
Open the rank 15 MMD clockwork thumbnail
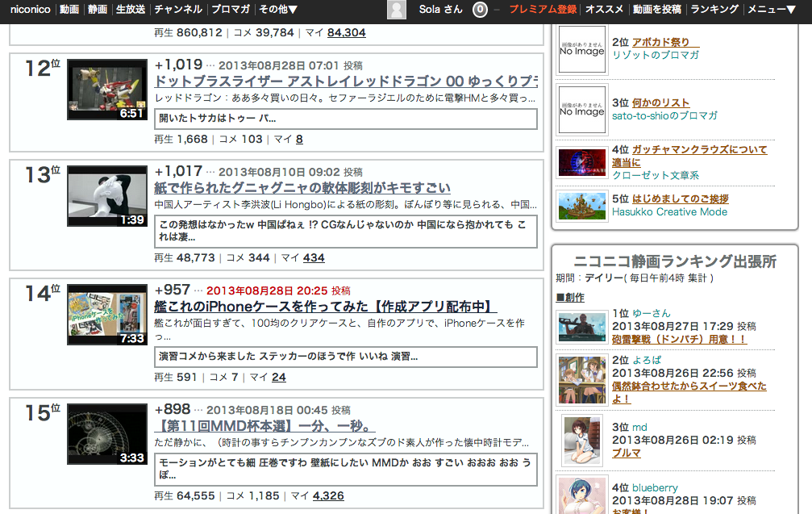107,434
